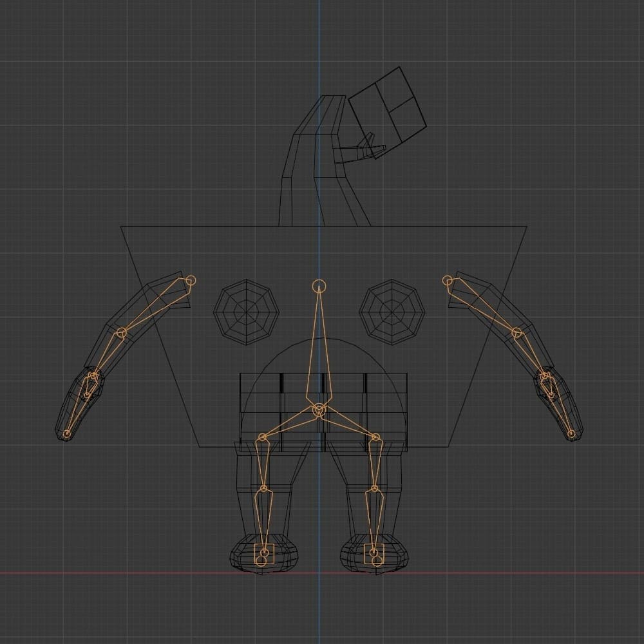Select the left elbow joint circle
644x644 pixels.
point(121,333)
